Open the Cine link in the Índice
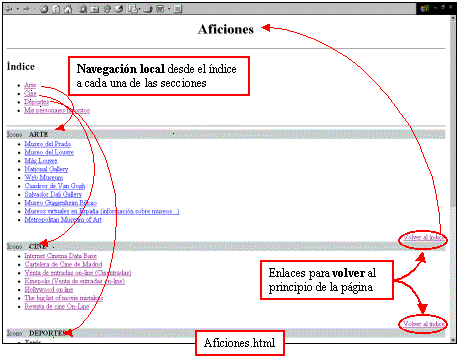The image size is (461, 360). [30, 93]
